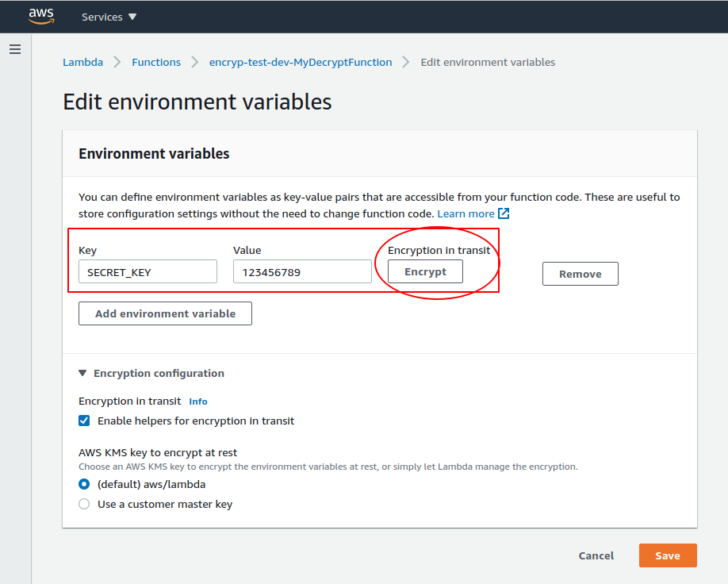This screenshot has height=584, width=728.
Task: Click the SECRET_KEY key input field
Action: 148,272
